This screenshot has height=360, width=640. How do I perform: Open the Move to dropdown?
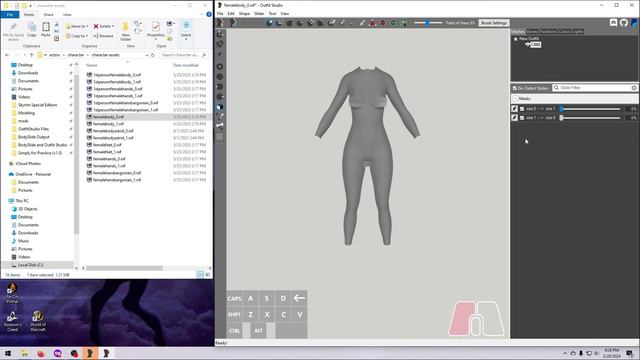coord(77,26)
